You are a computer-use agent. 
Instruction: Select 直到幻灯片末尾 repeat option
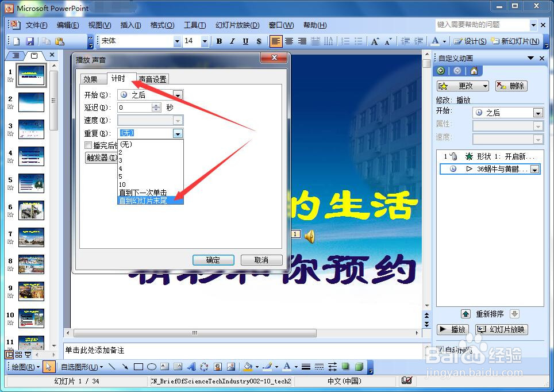tap(151, 201)
